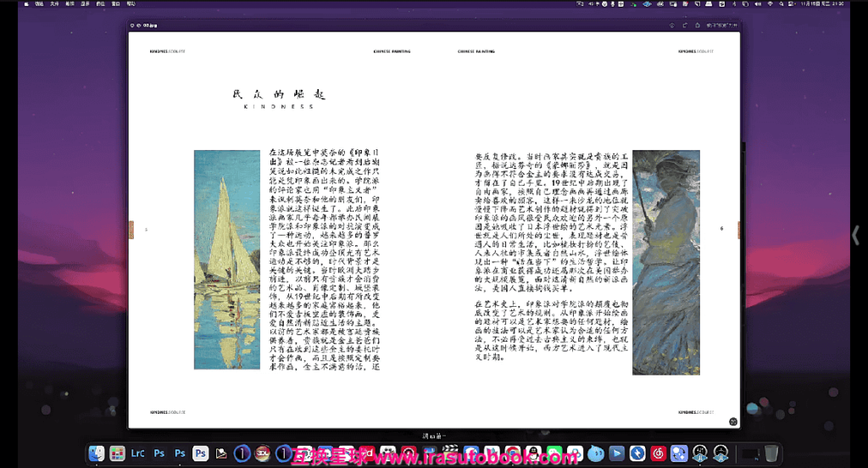Click the round badge icon at page bottom-right
The width and height of the screenshot is (868, 468).
[733, 421]
